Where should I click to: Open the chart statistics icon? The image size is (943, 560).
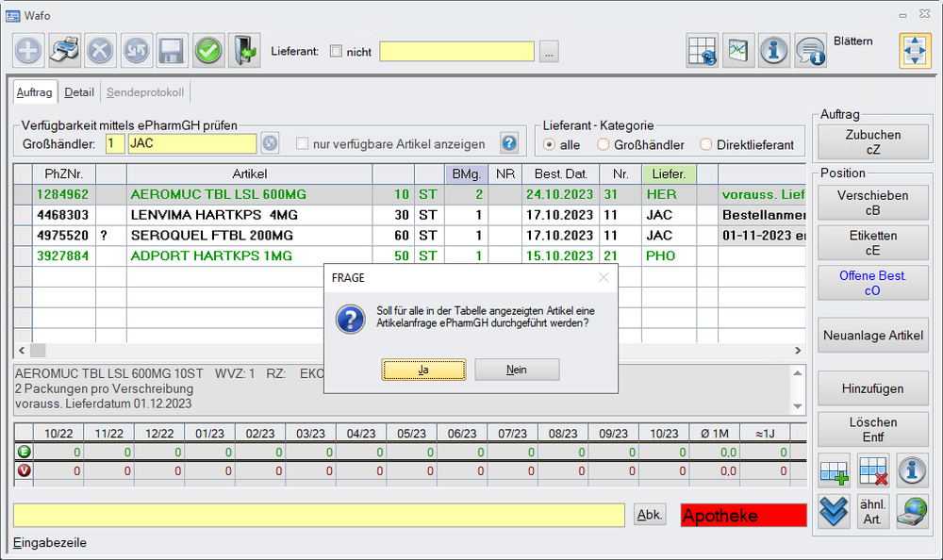(738, 51)
